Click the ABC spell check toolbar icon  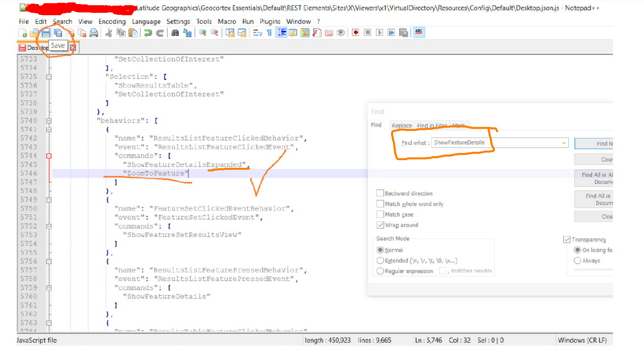tap(419, 32)
